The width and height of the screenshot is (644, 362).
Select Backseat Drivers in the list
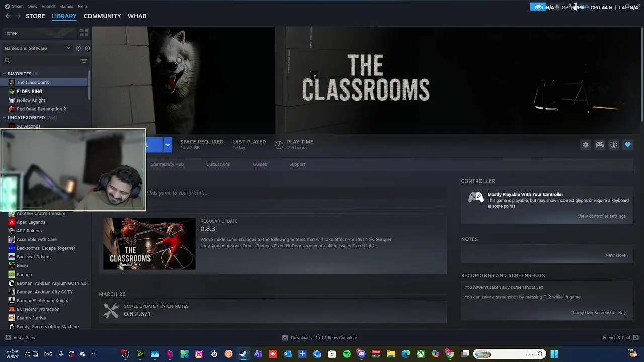coord(45,257)
